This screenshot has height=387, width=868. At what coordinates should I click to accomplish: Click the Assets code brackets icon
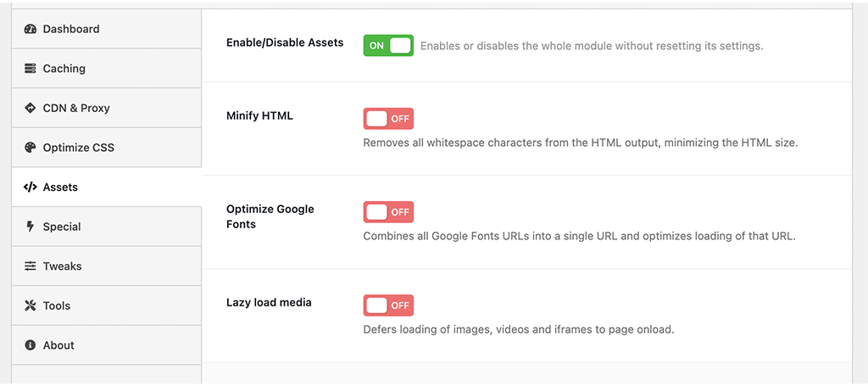point(31,187)
